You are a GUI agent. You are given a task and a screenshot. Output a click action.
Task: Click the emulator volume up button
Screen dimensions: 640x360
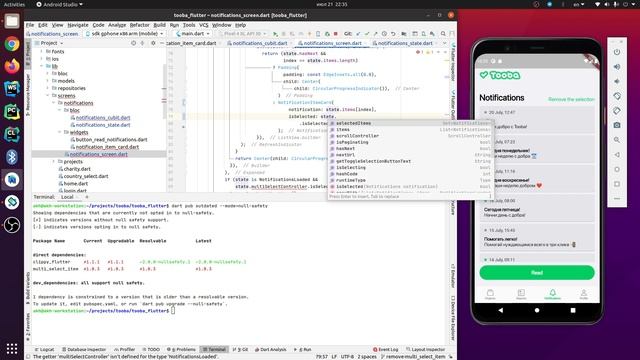point(617,67)
